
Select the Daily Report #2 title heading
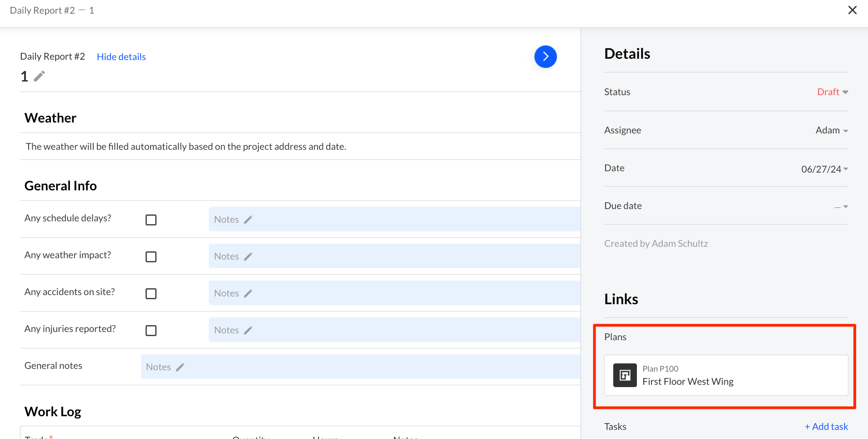click(x=52, y=56)
